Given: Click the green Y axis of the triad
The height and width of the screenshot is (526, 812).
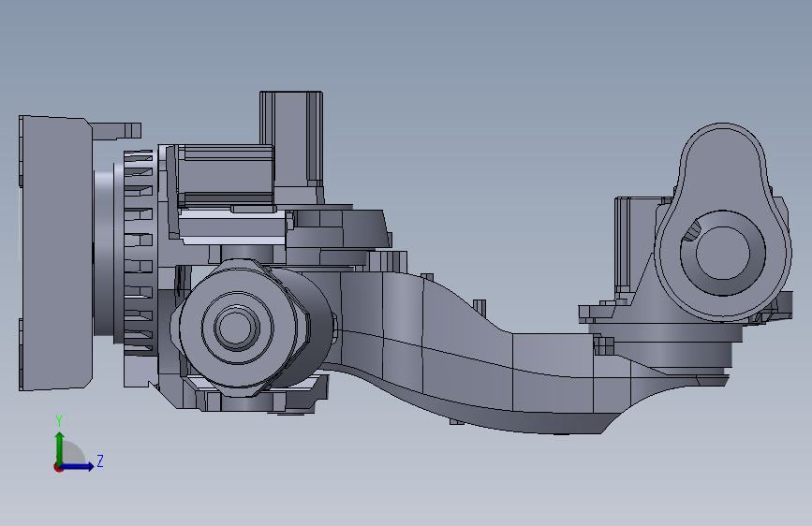Looking at the screenshot, I should point(60,447).
